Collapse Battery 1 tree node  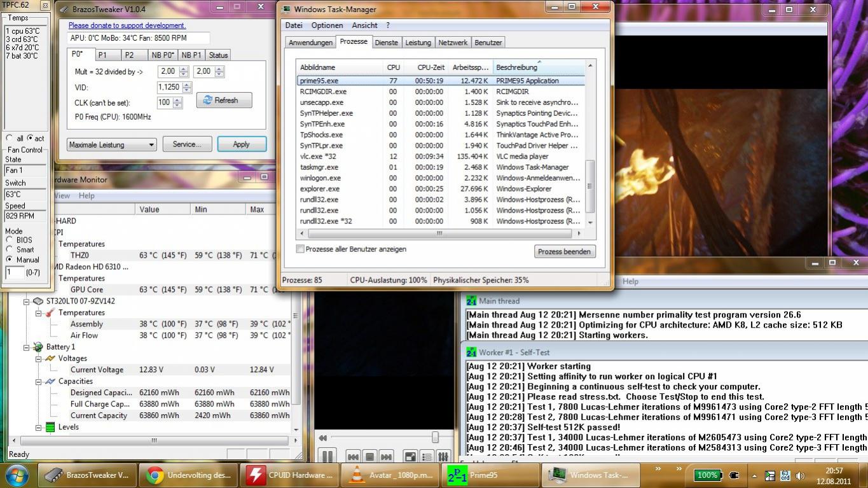pyautogui.click(x=27, y=347)
